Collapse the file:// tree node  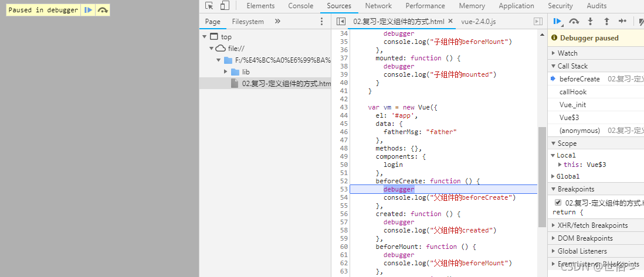211,49
